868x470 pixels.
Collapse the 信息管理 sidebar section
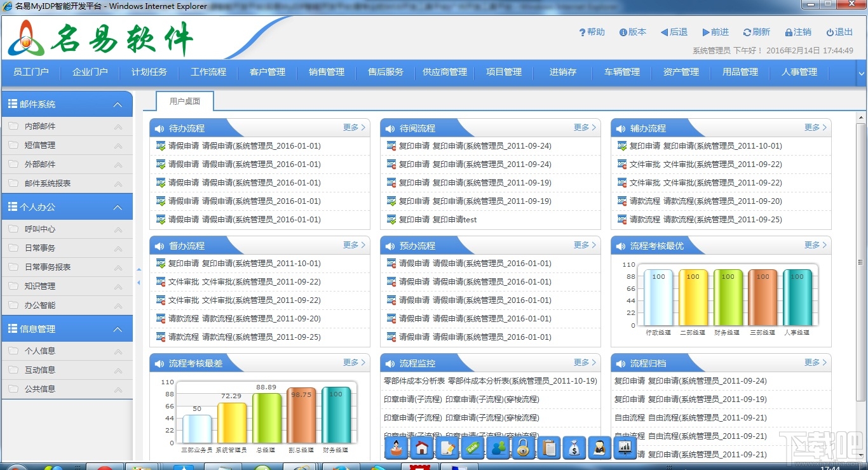point(118,329)
